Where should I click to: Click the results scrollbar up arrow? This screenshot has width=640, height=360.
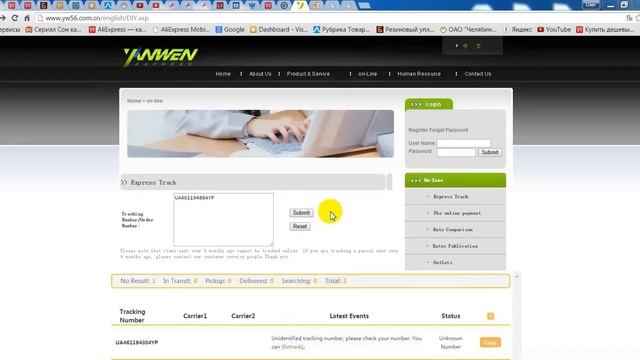tap(517, 277)
